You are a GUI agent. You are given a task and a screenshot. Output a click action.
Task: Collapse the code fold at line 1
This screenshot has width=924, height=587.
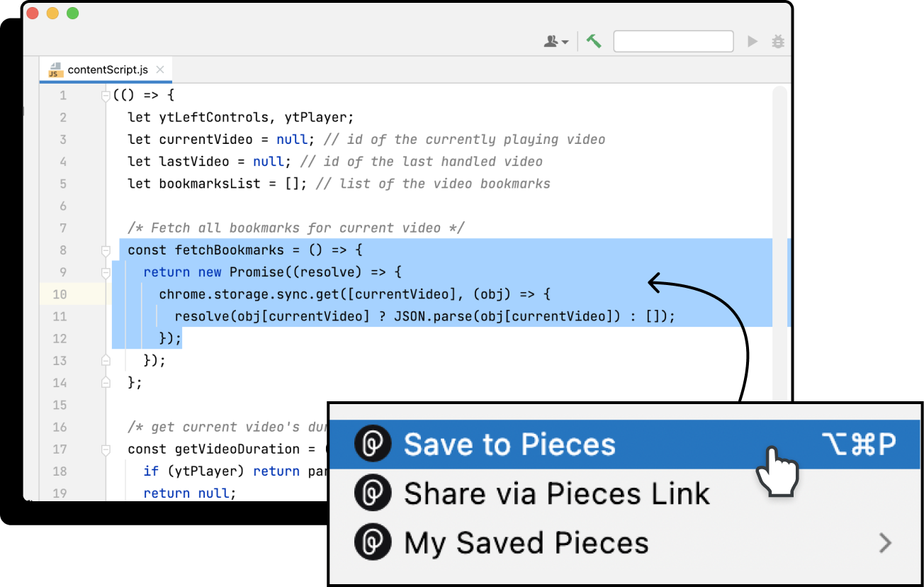click(106, 96)
